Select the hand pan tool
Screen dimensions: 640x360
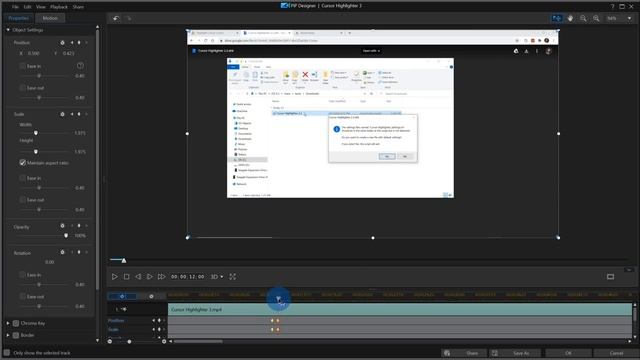[570, 18]
